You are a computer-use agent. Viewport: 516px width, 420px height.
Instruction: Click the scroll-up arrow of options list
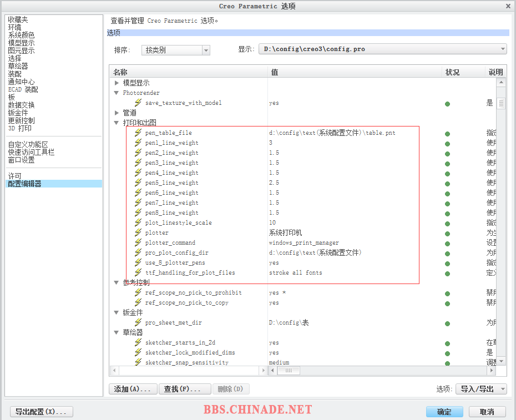[501, 82]
